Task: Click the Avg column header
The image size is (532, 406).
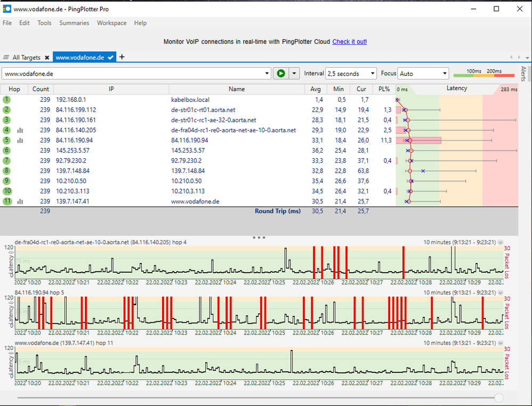Action: click(x=316, y=89)
